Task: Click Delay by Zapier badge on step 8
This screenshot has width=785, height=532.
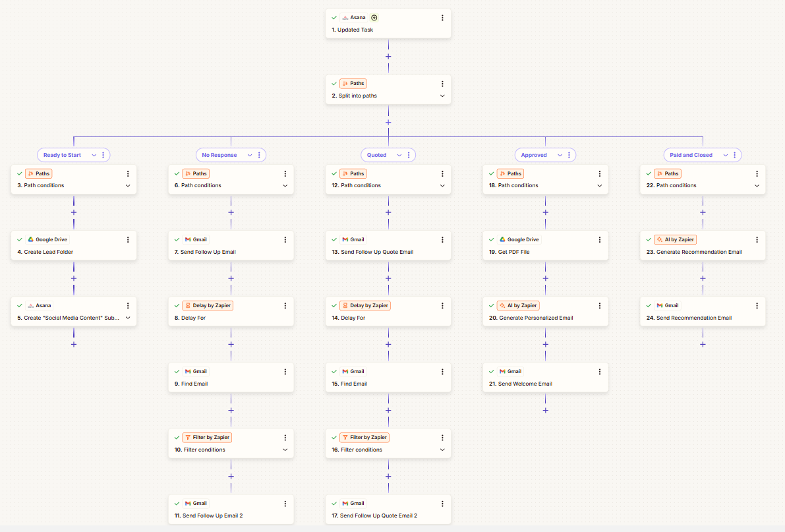Action: tap(208, 306)
